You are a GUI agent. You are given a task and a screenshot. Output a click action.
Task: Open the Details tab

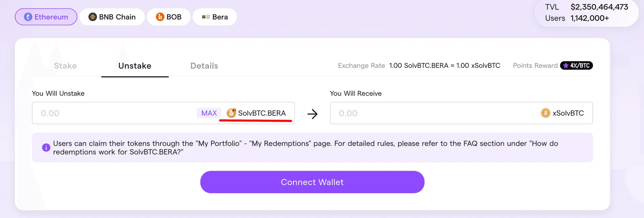[x=204, y=66]
